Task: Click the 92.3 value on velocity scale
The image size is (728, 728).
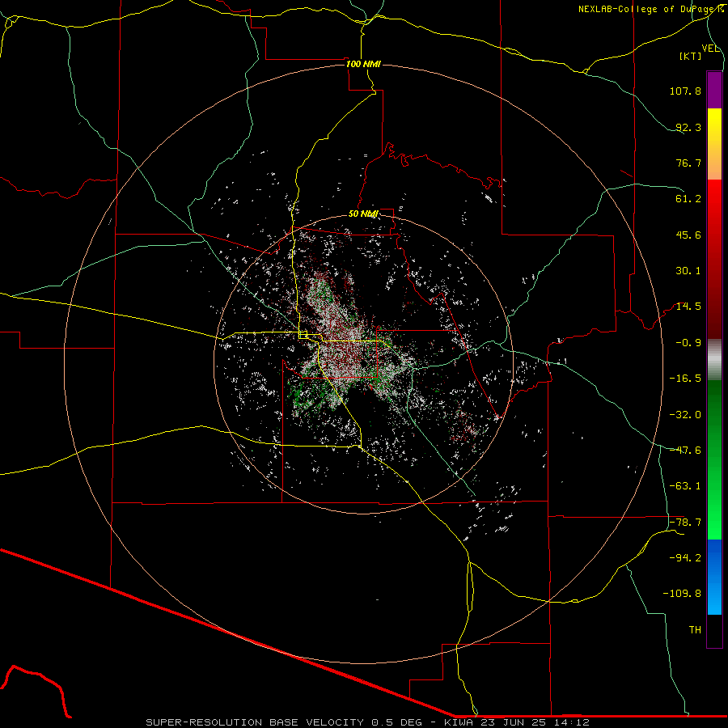Action: click(x=688, y=127)
